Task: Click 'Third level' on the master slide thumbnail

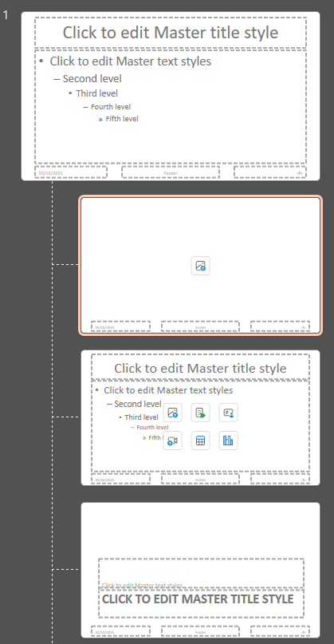Action: coord(96,93)
